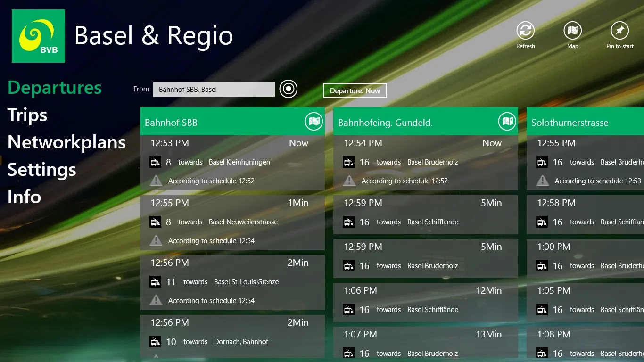Select the Bahnhof SBB stop header

(x=232, y=122)
